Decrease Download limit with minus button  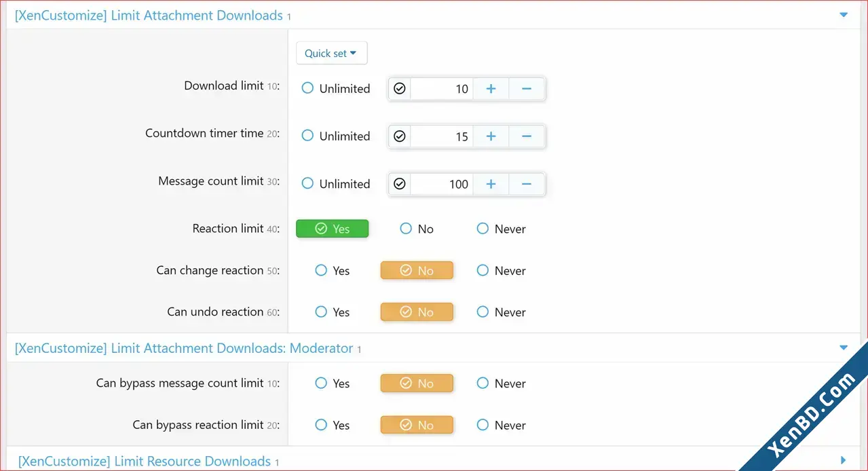pyautogui.click(x=527, y=88)
